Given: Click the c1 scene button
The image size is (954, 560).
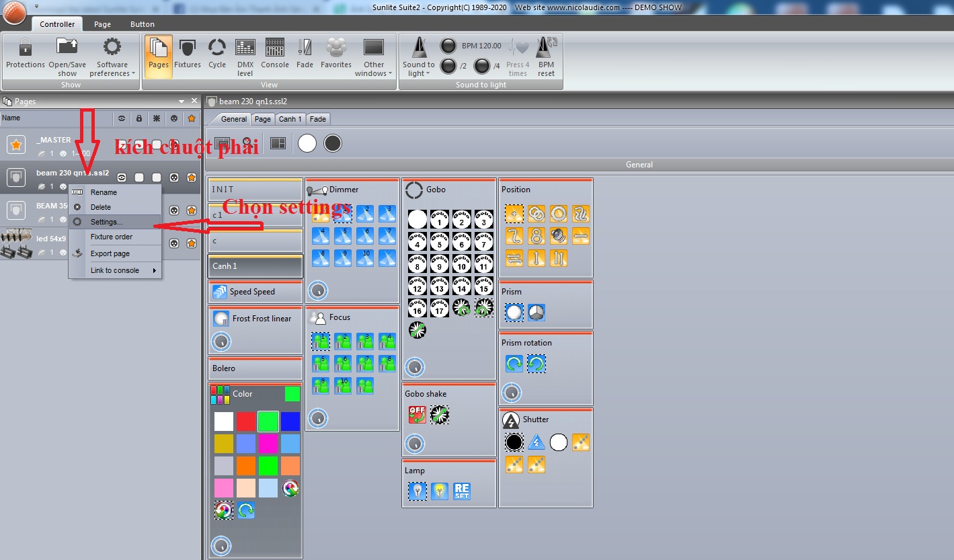Looking at the screenshot, I should [255, 215].
